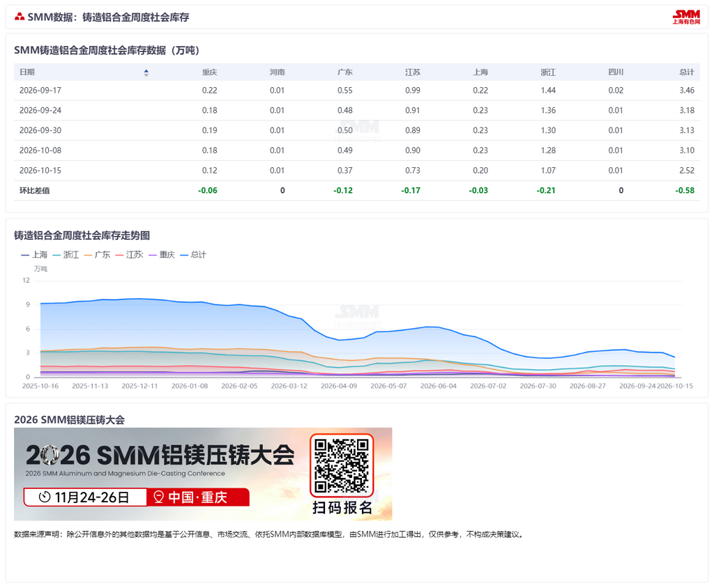Toggle the 总计 legend series
The image size is (714, 588).
(193, 254)
